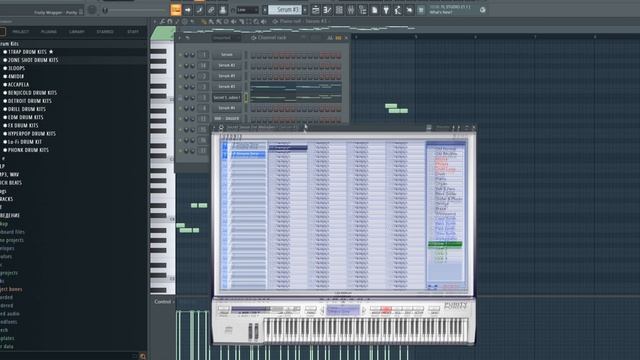Click the plugin icon in Purity window title bar
The height and width of the screenshot is (360, 640).
point(221,128)
